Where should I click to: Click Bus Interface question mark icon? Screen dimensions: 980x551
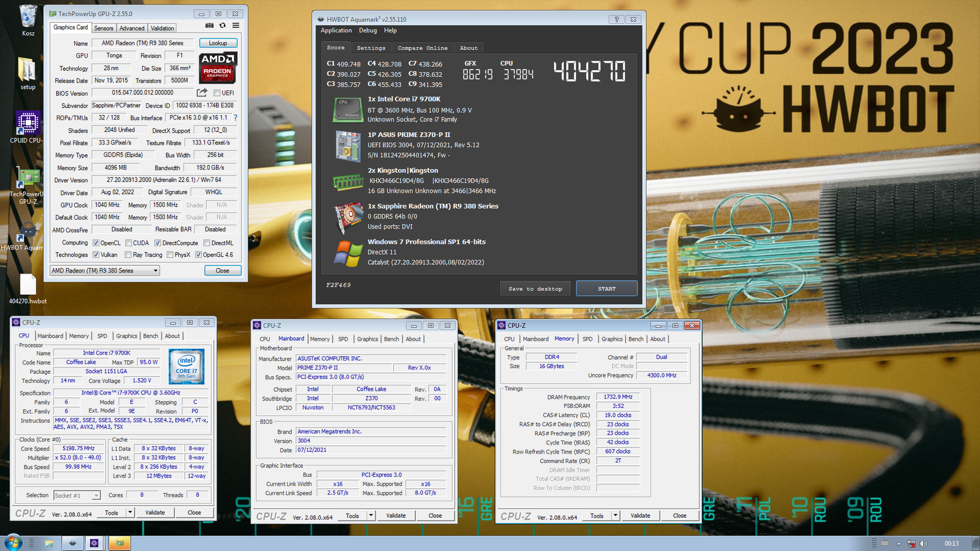point(235,117)
